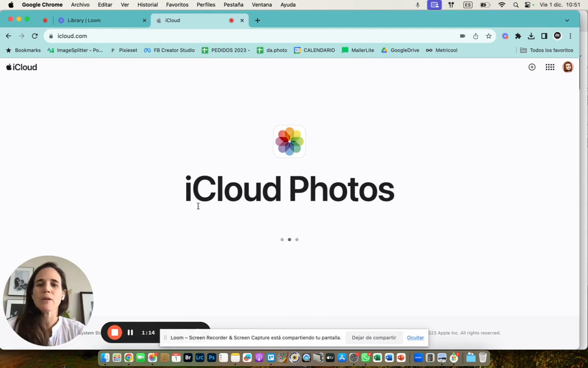Open the Historial menu

[x=148, y=5]
